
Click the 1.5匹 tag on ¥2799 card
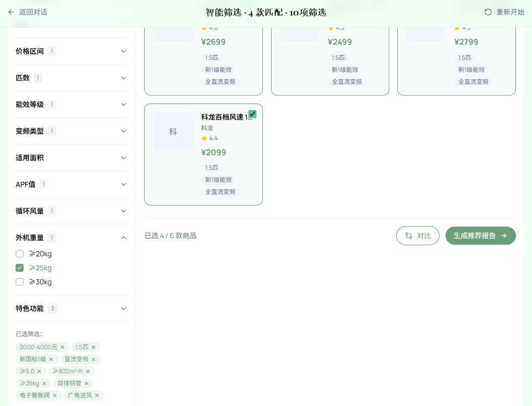[465, 58]
